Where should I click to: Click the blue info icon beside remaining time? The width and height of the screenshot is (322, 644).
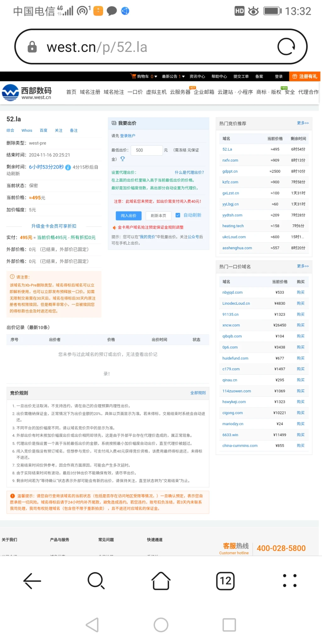68,167
